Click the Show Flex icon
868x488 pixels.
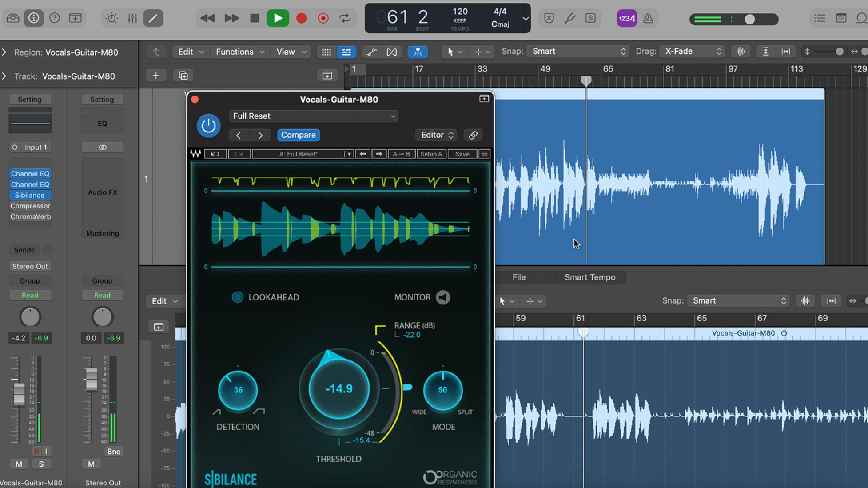pyautogui.click(x=391, y=52)
